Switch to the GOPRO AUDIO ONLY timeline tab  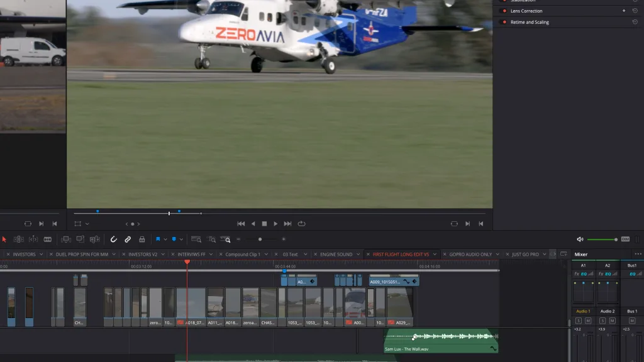tap(470, 255)
